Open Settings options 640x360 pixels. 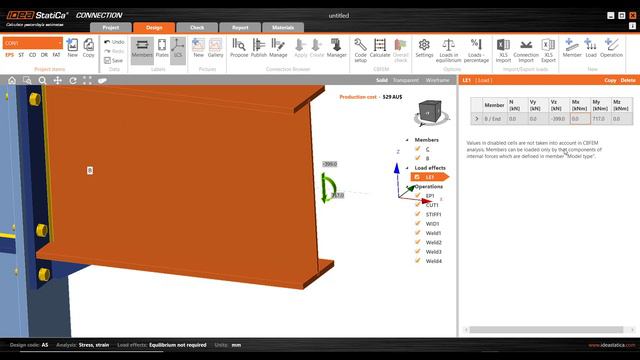(424, 48)
